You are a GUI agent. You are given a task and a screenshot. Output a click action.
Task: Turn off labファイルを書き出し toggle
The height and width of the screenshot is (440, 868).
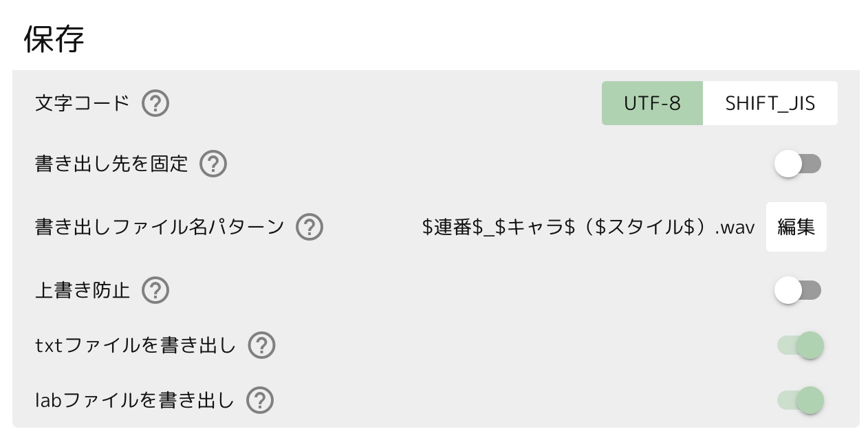click(800, 400)
